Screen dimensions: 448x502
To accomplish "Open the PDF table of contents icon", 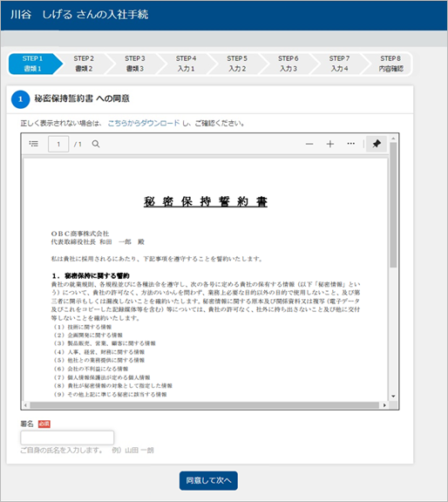I will pyautogui.click(x=34, y=144).
